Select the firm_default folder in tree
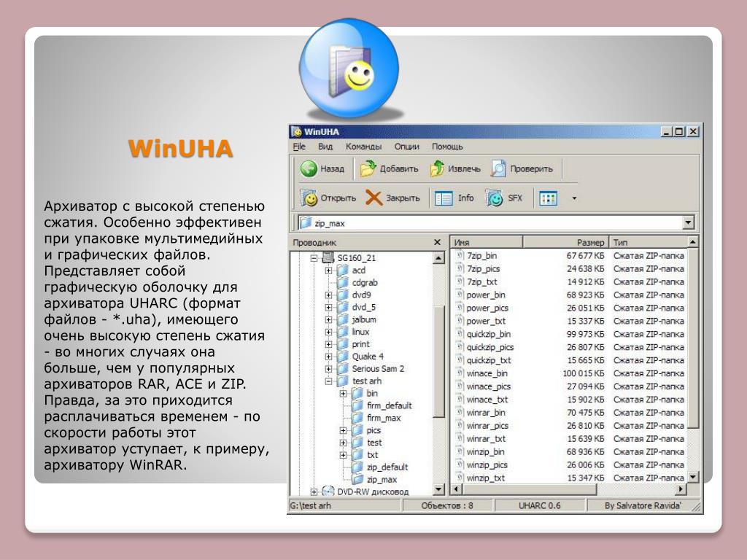This screenshot has width=747, height=560. pos(390,405)
